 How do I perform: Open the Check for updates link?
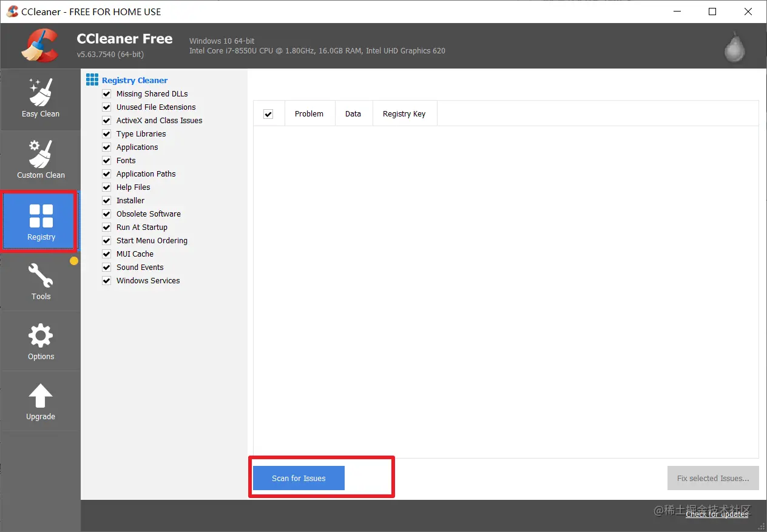(x=717, y=514)
